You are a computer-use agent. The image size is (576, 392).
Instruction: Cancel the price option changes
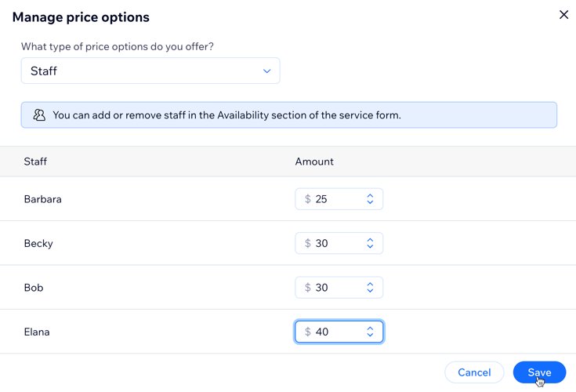(x=474, y=372)
